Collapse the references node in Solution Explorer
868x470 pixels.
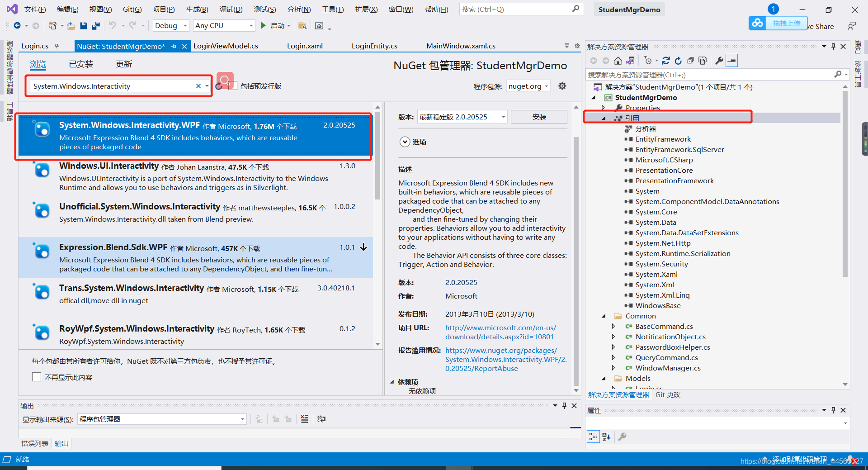pyautogui.click(x=604, y=118)
